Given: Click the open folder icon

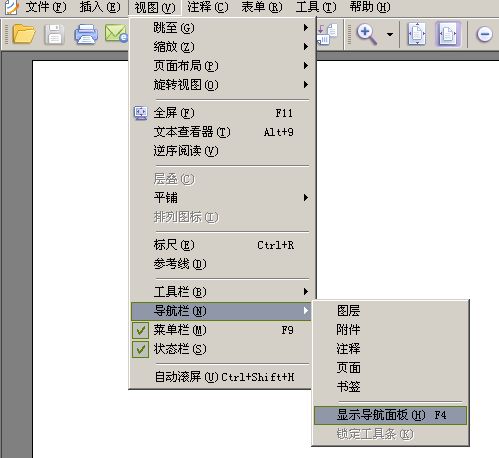Looking at the screenshot, I should click(24, 34).
